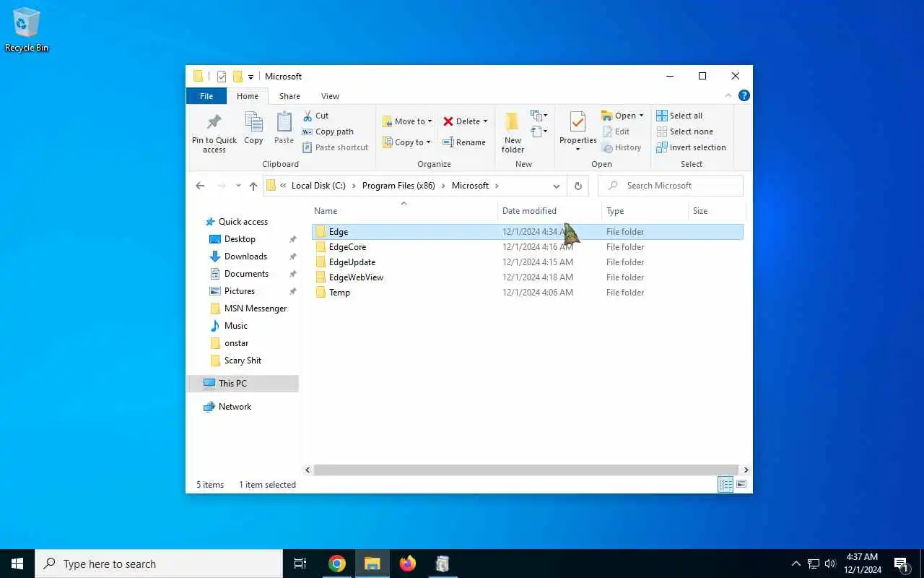Screen dimensions: 924x578
Task: Switch to the Home ribbon tab
Action: [x=248, y=96]
